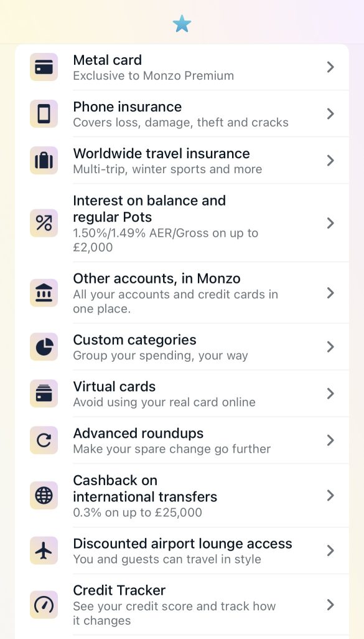This screenshot has width=364, height=639.
Task: Expand the Worldwide travel insurance chevron
Action: tap(330, 160)
